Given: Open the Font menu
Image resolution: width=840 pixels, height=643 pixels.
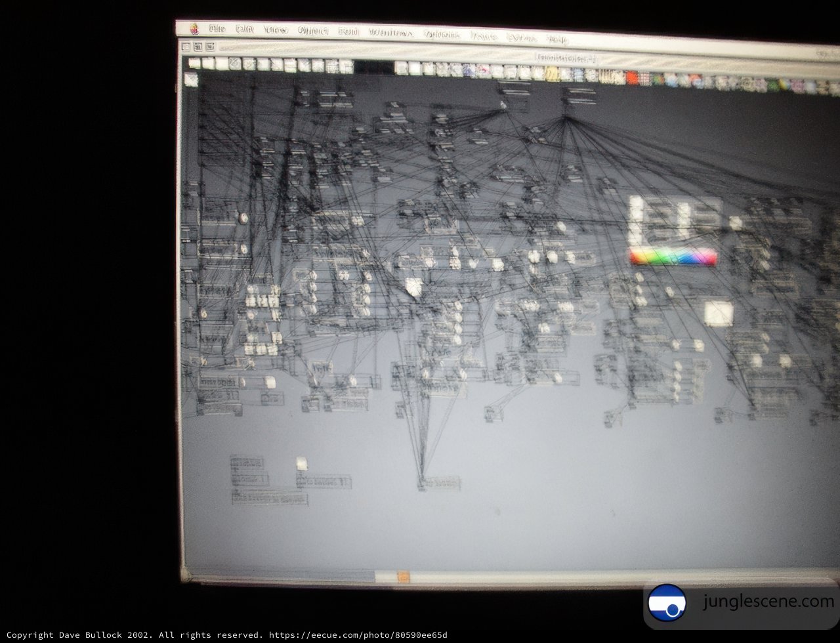Looking at the screenshot, I should (x=348, y=31).
